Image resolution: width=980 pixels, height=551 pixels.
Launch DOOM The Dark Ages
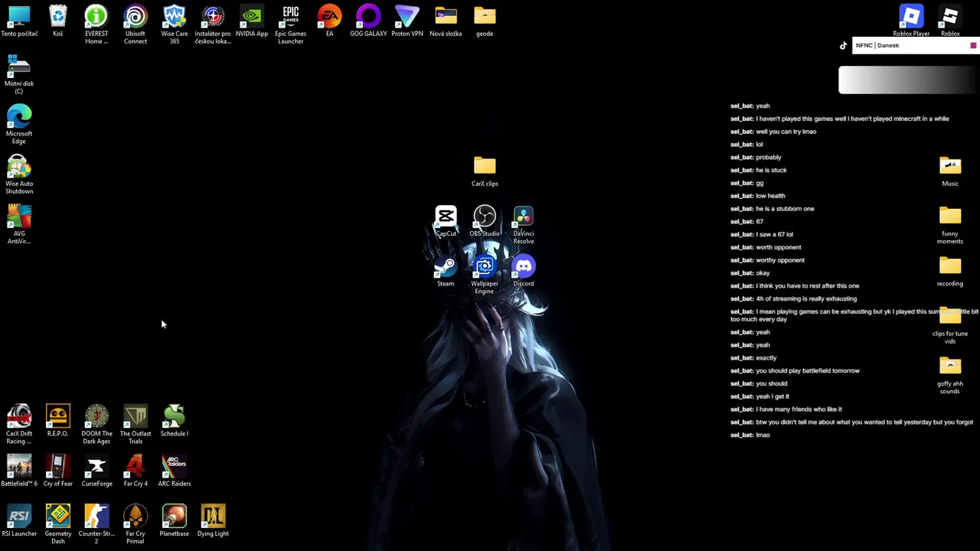point(96,425)
